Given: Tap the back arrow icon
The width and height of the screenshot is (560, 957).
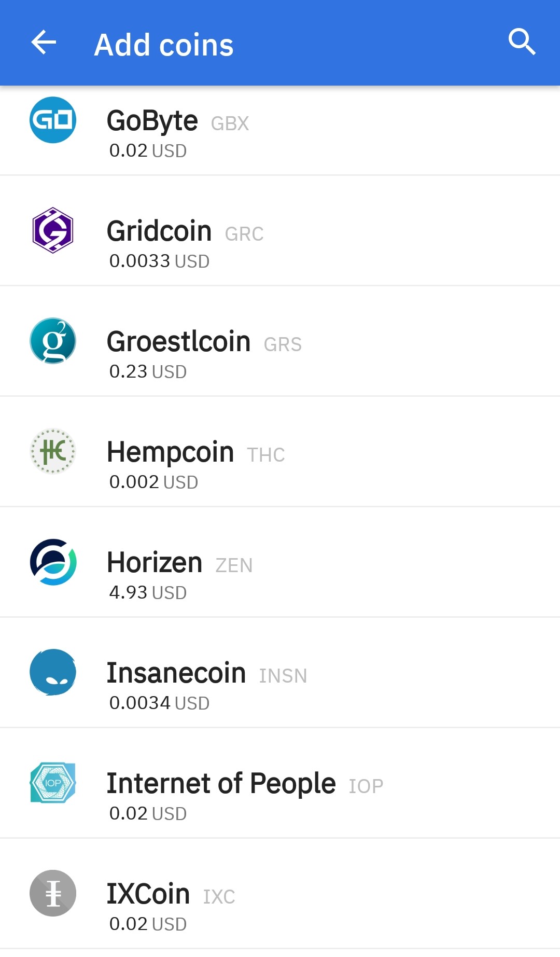Looking at the screenshot, I should click(x=44, y=43).
